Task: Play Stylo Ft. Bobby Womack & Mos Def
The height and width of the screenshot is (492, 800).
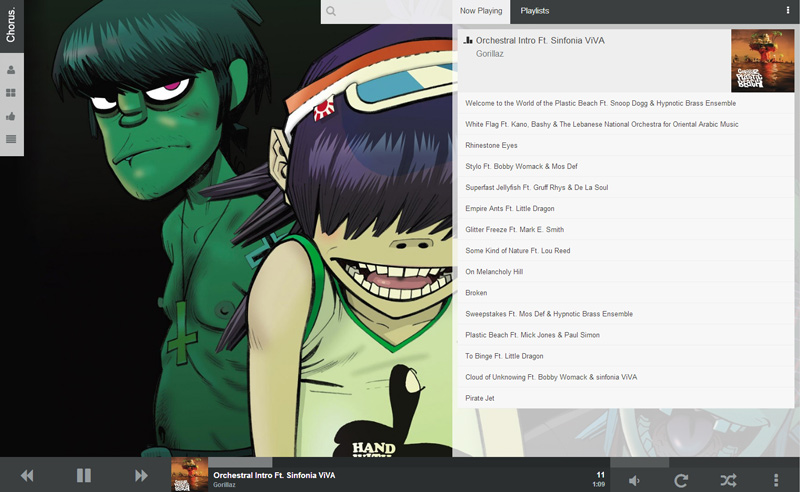Action: pos(626,166)
